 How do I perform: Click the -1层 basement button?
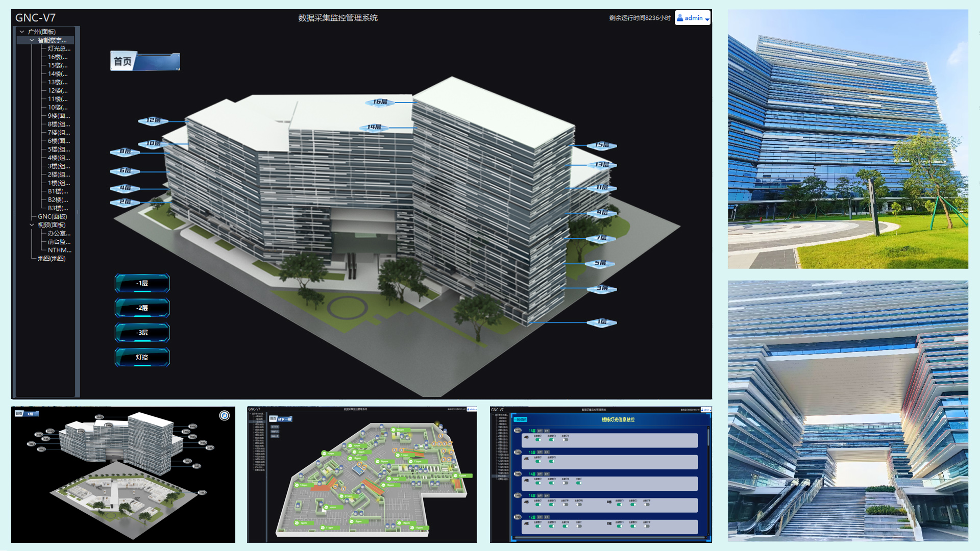[x=142, y=283]
